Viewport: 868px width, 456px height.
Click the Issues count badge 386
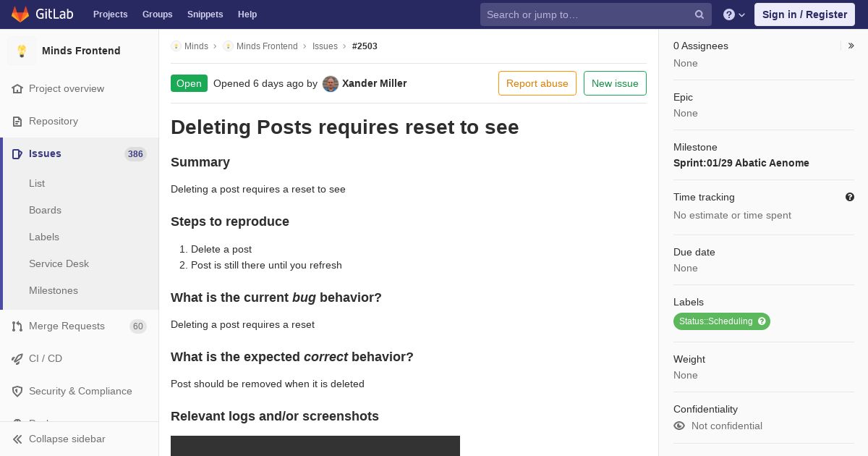pyautogui.click(x=135, y=154)
